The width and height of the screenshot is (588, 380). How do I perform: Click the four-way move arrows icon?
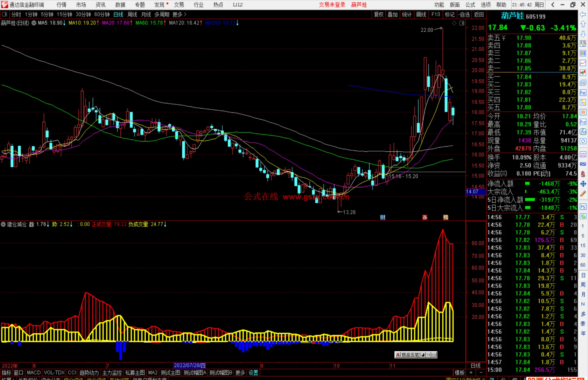(583, 184)
